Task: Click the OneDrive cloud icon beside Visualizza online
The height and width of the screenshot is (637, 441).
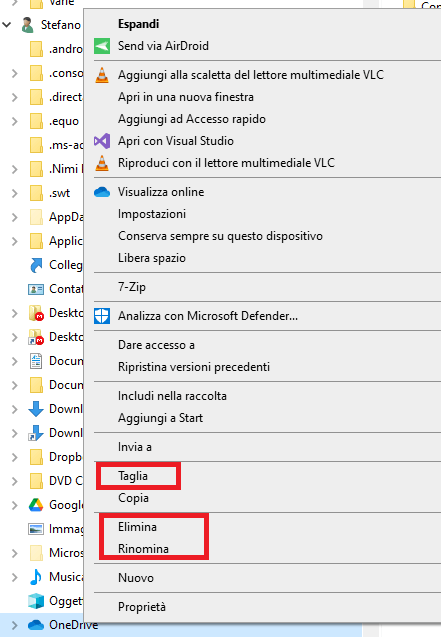Action: point(102,192)
